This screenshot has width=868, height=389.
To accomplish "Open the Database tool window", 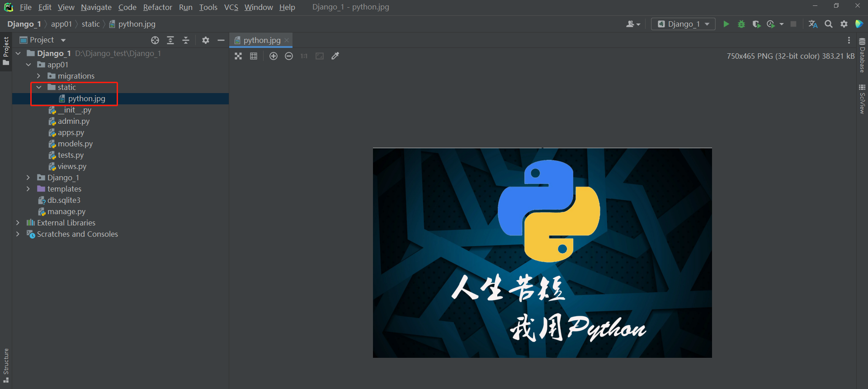I will [862, 56].
